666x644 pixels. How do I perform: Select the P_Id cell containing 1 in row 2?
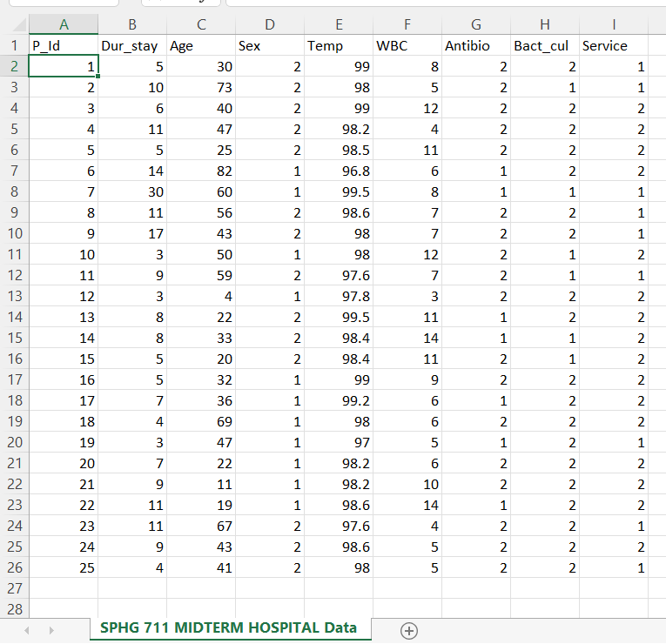(x=64, y=66)
